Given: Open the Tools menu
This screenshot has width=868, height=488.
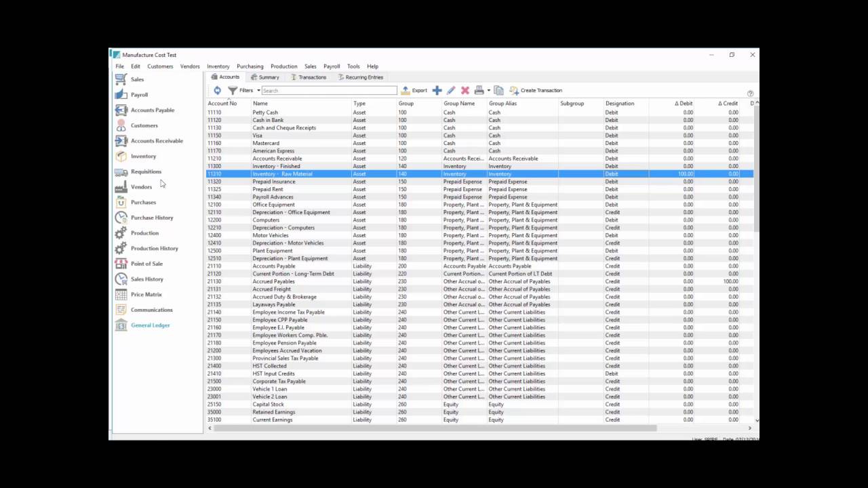Looking at the screenshot, I should [353, 66].
